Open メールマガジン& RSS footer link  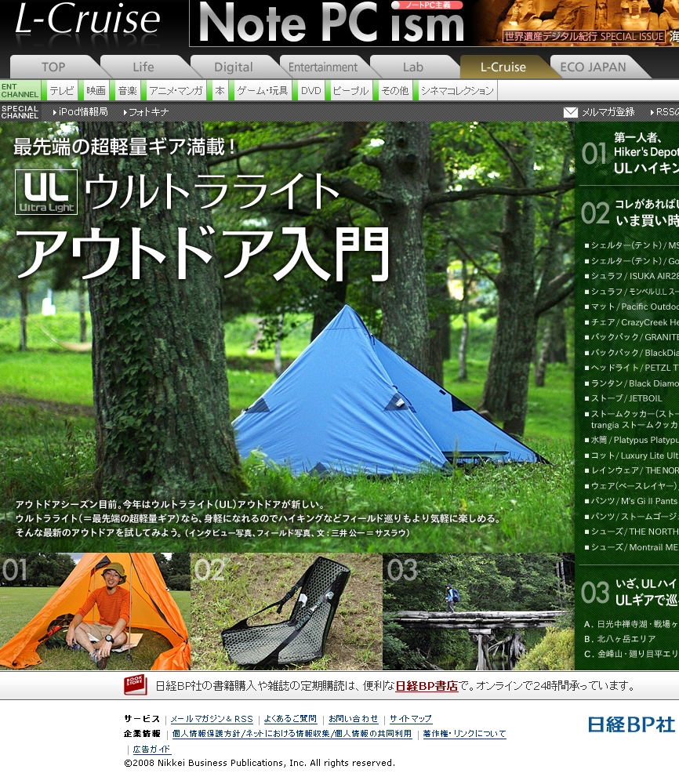[x=212, y=719]
